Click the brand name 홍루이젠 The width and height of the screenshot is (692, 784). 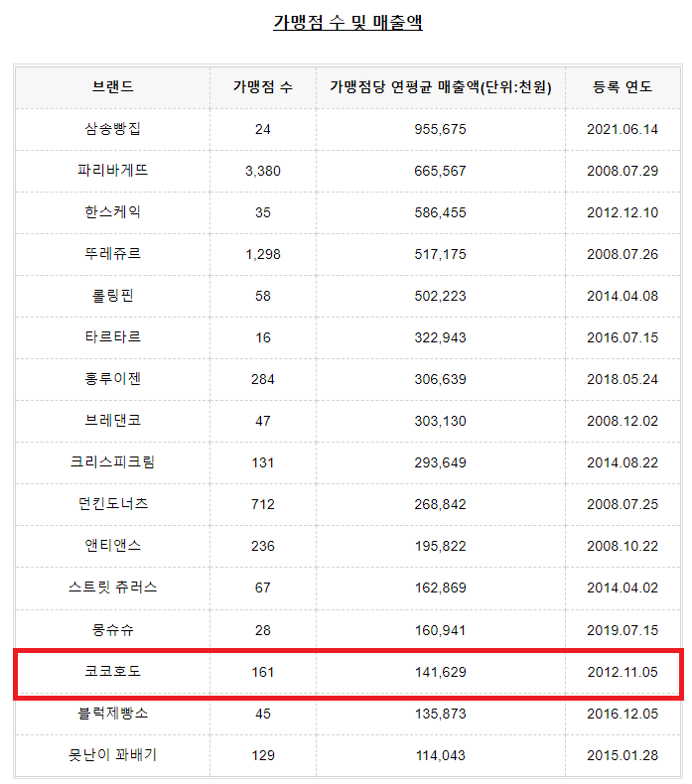[x=113, y=379]
